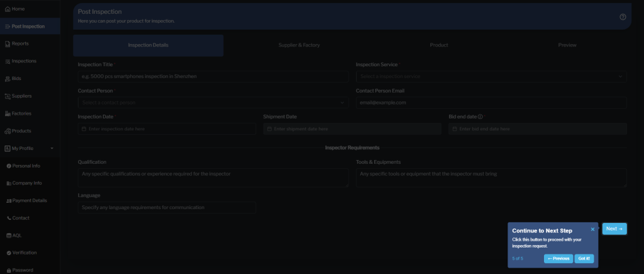Click the Personal Info info icon
Screen dimensions: 644x274
pyautogui.click(x=9, y=166)
